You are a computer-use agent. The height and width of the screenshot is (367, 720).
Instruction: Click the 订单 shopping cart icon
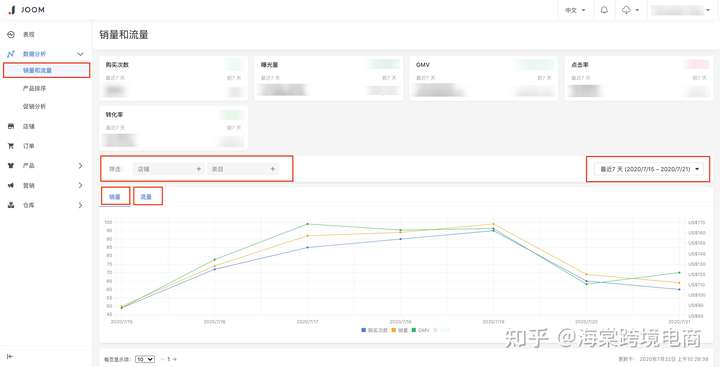click(x=11, y=146)
